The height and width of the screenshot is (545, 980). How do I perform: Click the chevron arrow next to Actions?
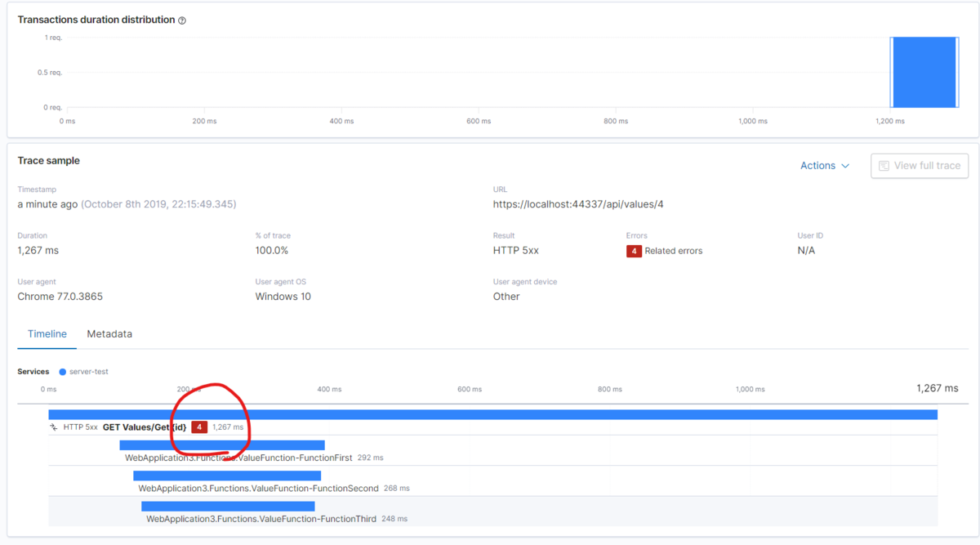(x=845, y=166)
